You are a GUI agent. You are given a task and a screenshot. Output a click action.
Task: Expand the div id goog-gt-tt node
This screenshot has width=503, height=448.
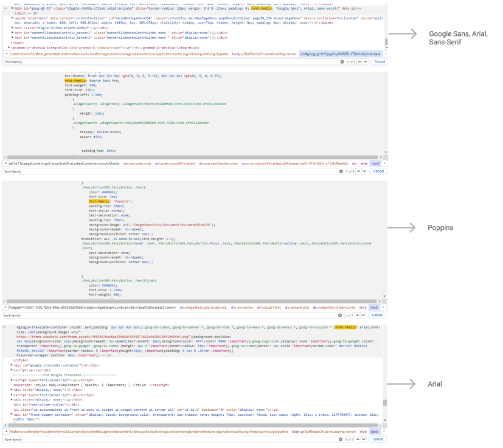(13, 9)
